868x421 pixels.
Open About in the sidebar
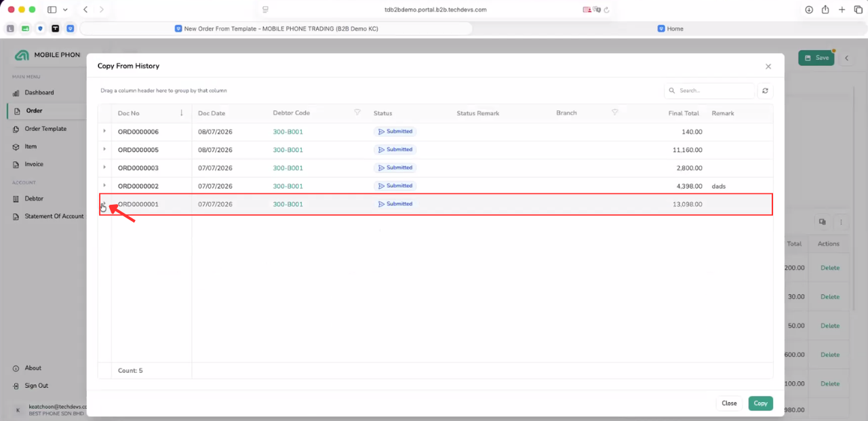click(x=33, y=368)
